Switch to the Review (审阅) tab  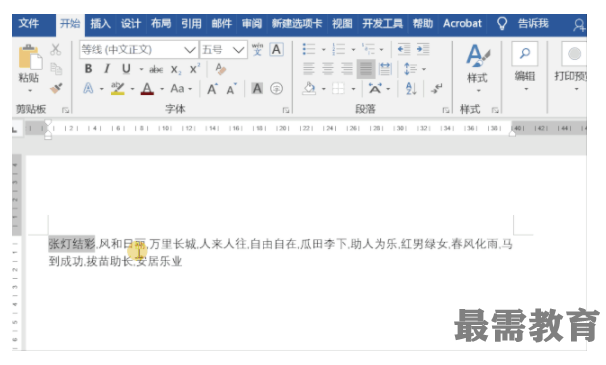click(x=252, y=24)
